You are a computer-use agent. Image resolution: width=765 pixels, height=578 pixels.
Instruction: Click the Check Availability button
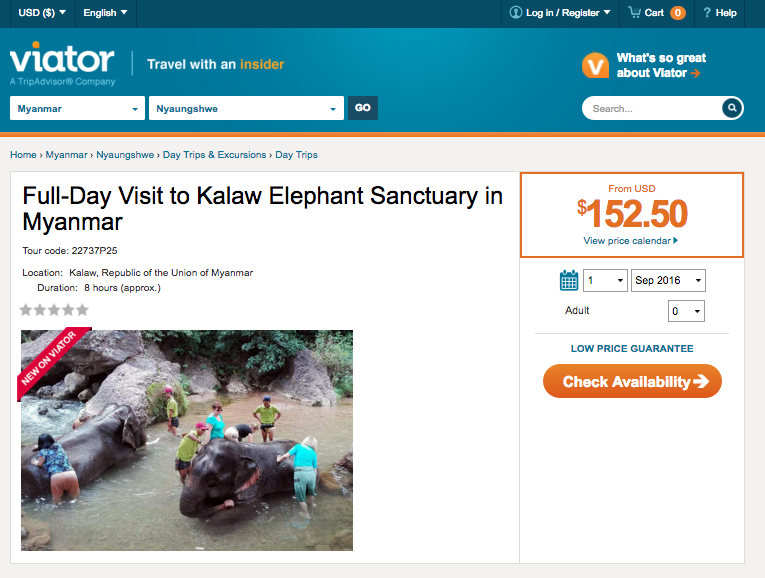632,381
